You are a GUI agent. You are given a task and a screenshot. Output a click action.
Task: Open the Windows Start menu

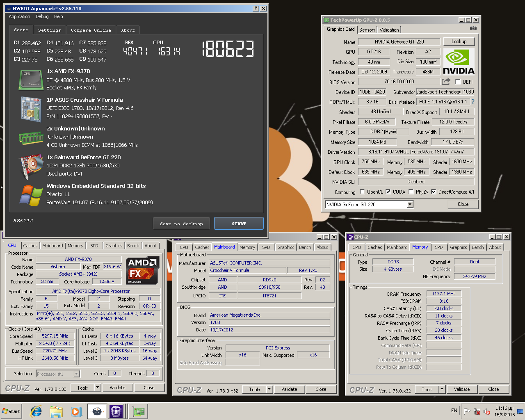pos(11,411)
